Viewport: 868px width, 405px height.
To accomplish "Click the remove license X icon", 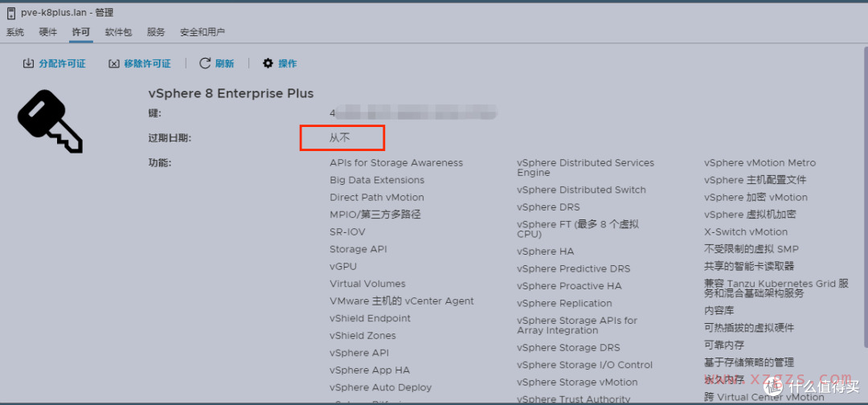I will pos(114,63).
